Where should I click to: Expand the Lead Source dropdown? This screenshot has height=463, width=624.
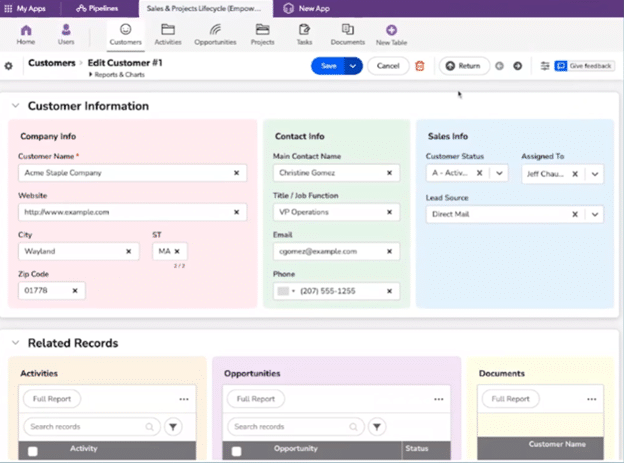coord(595,214)
